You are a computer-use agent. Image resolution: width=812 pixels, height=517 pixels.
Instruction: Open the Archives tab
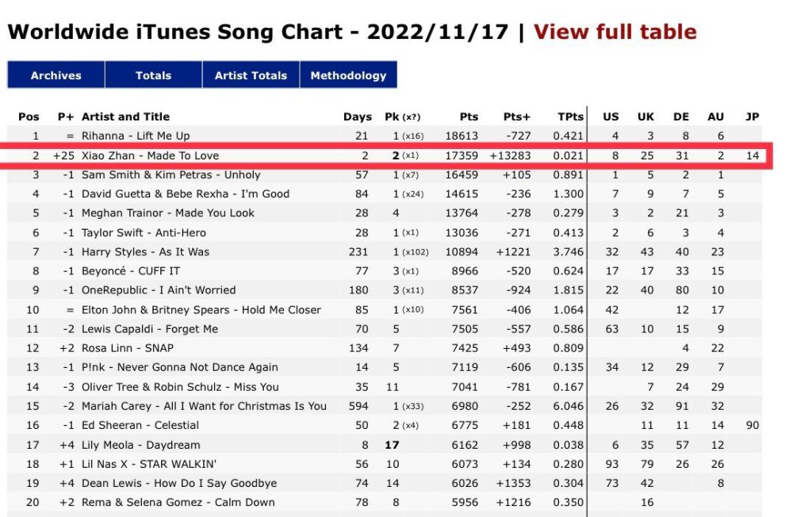click(56, 75)
